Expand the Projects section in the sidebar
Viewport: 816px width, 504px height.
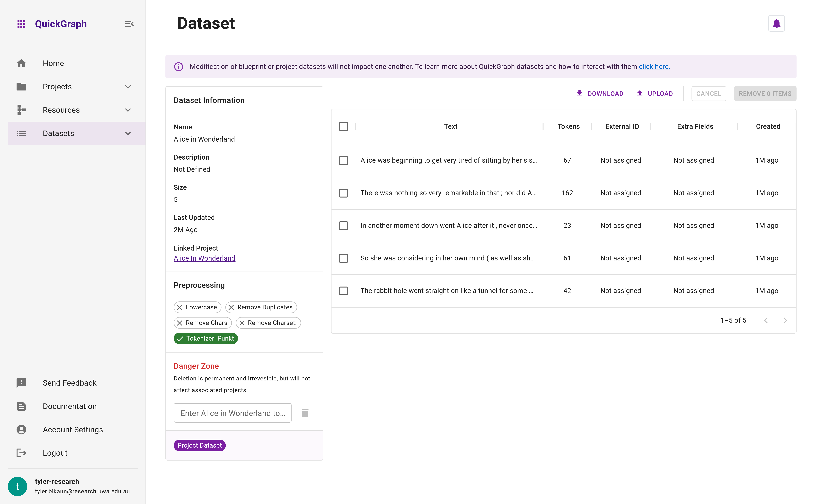[x=128, y=86]
